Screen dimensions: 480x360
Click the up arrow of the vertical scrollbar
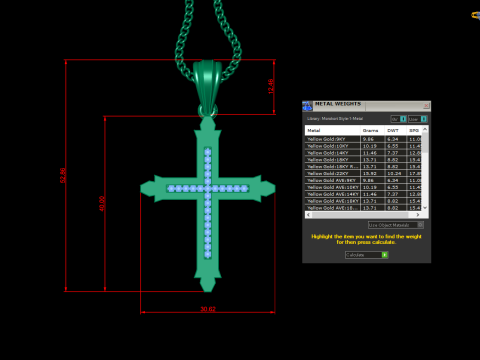pos(425,129)
